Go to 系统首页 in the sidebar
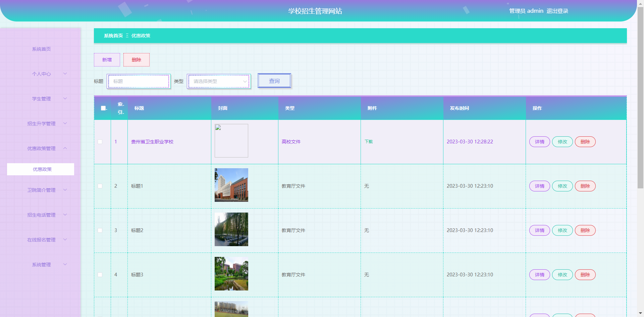Viewport: 644px width, 317px height. click(x=42, y=49)
